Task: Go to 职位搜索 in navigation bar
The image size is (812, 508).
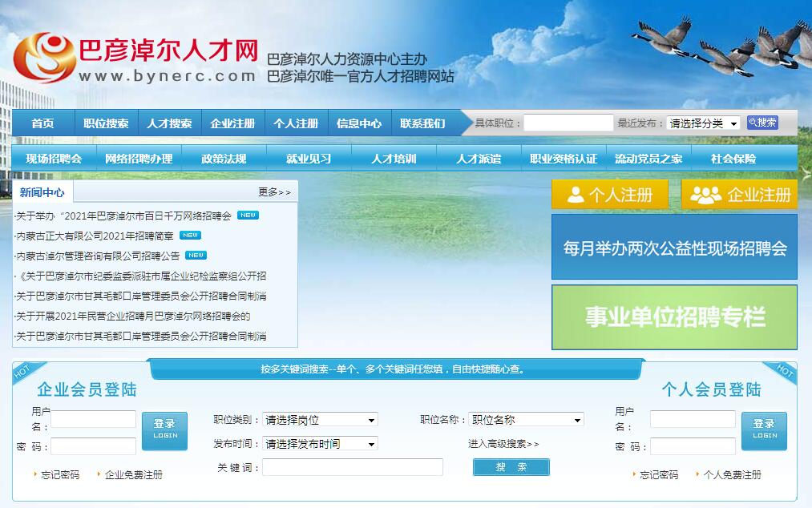Action: point(106,123)
